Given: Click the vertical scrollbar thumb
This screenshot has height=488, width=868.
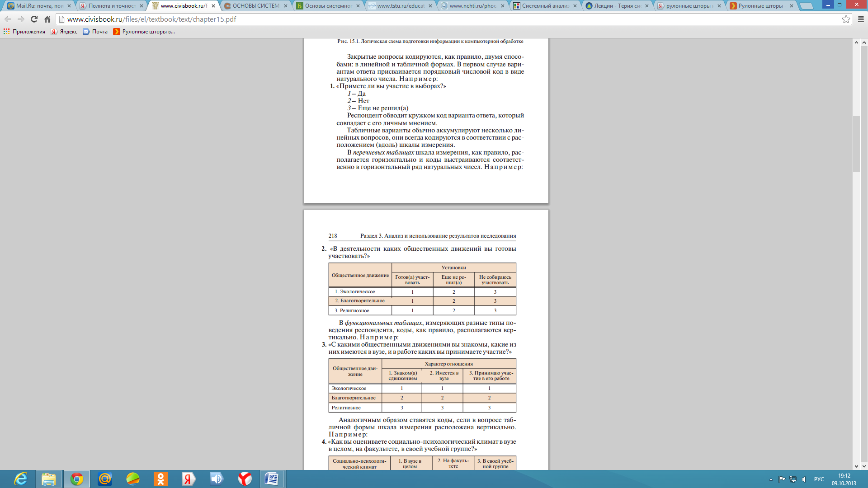Looking at the screenshot, I should tap(856, 145).
